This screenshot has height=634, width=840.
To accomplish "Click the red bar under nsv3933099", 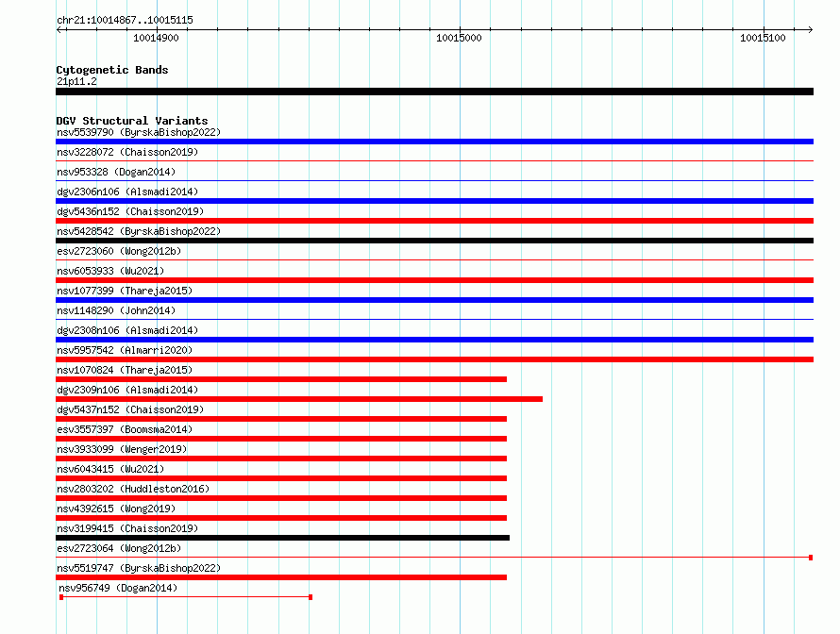I will 281,459.
